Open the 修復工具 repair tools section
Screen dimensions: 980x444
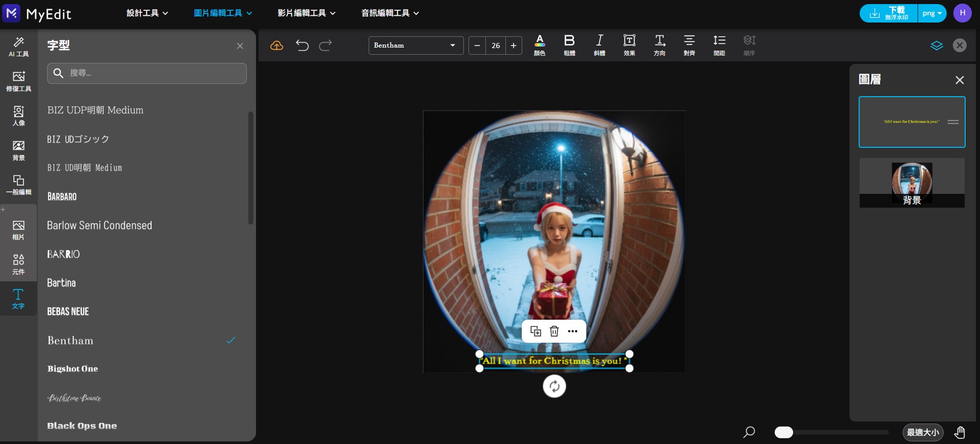[18, 81]
